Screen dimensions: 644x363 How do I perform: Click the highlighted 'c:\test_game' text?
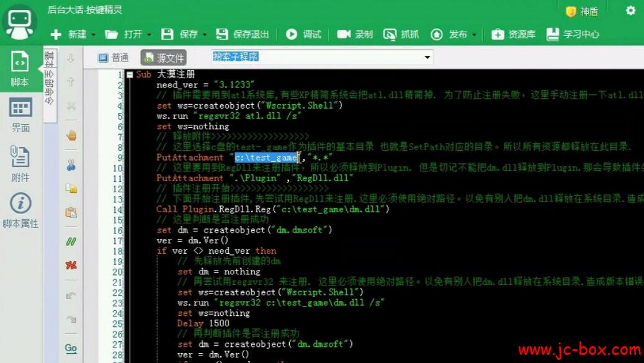point(266,157)
